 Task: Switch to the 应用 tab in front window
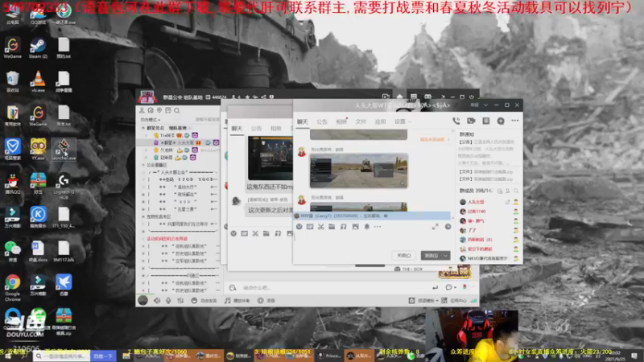(x=380, y=122)
